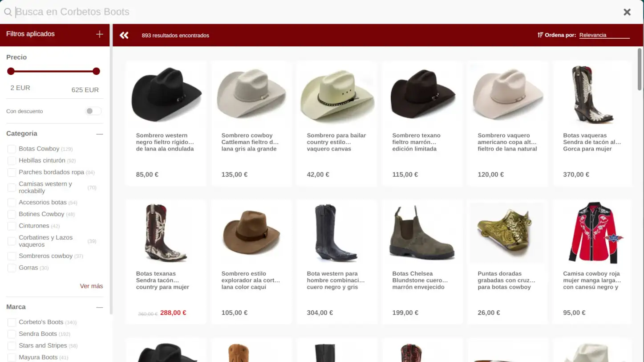Click title 'Camisa cowboy roja mujer manga larga'

[592, 281]
